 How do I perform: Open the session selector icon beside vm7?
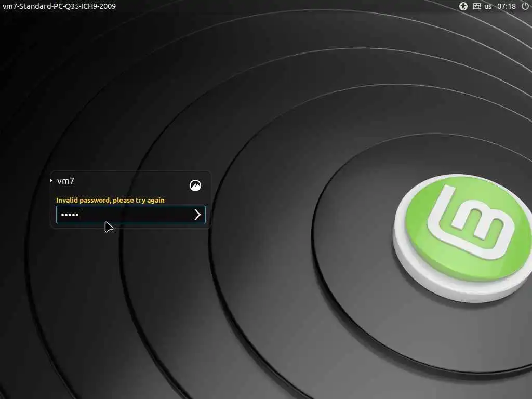tap(195, 185)
